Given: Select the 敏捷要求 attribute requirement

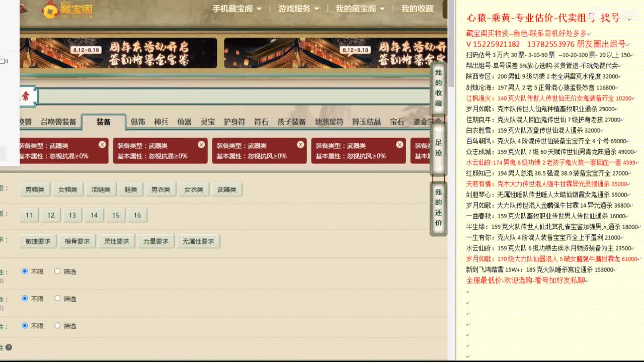Looking at the screenshot, I should (x=38, y=241).
